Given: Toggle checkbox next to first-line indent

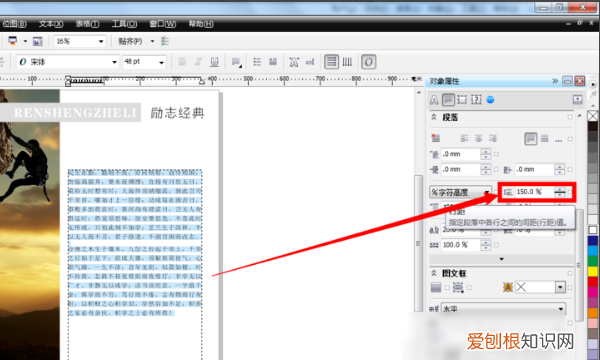Looking at the screenshot, I should 496,154.
